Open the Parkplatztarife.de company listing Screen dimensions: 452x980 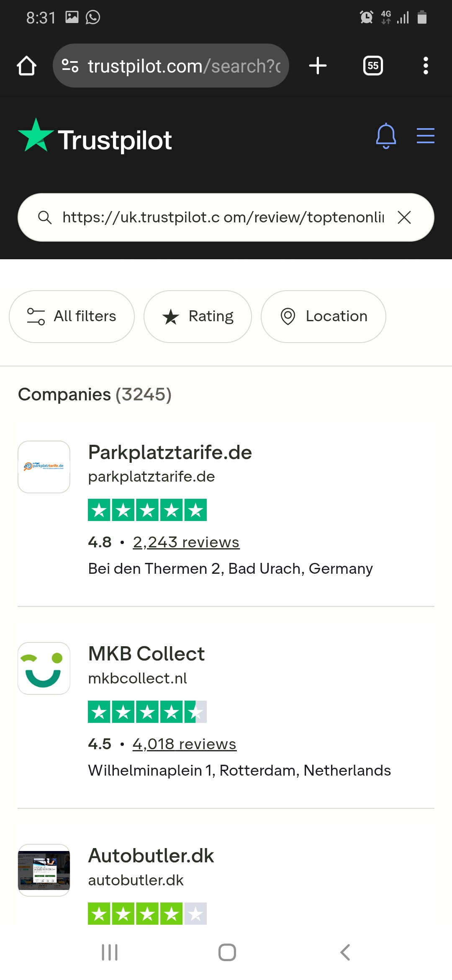click(170, 453)
